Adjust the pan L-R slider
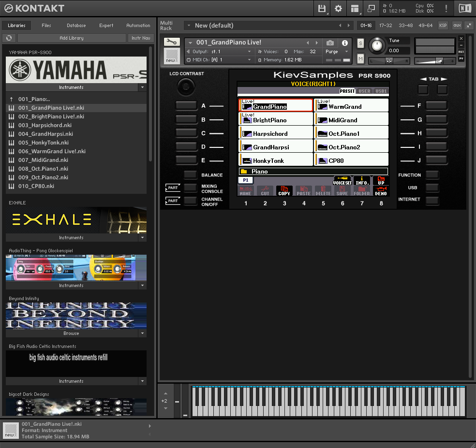476x448 pixels. 389,61
